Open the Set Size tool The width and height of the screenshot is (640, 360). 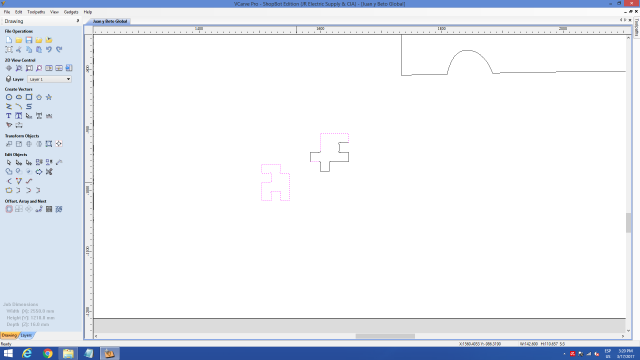pyautogui.click(x=19, y=144)
